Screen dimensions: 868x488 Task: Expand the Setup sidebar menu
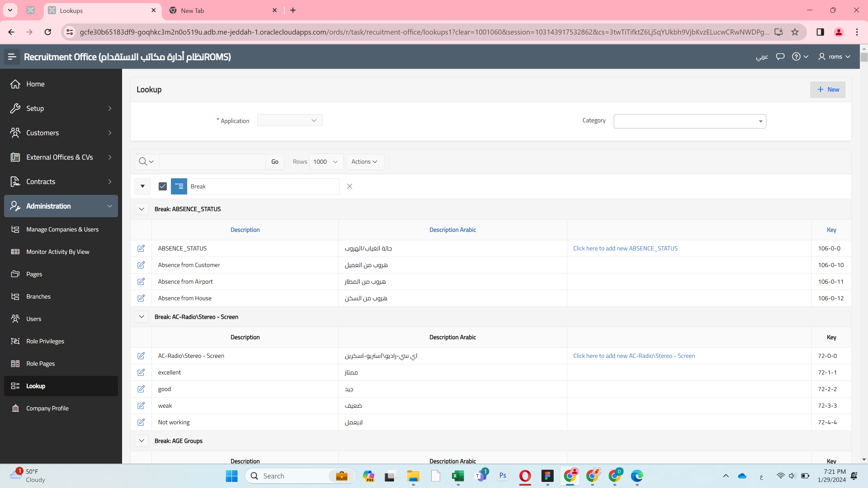tap(61, 108)
